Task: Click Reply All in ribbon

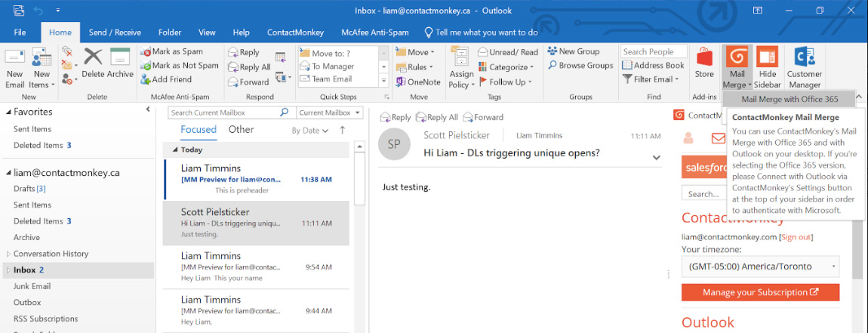Action: (249, 67)
